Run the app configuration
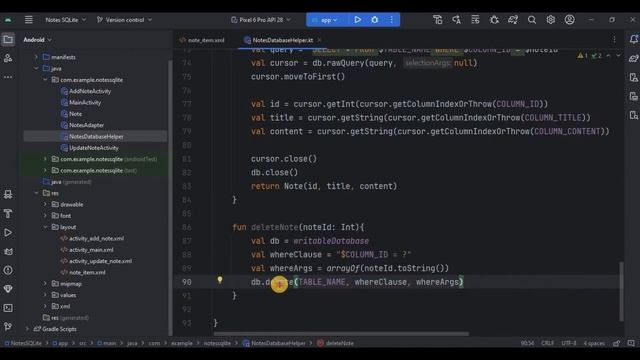640x360 pixels. coord(358,20)
